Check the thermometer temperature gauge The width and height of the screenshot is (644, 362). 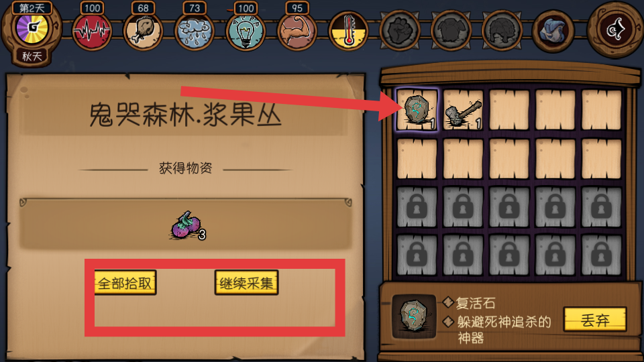pyautogui.click(x=348, y=32)
